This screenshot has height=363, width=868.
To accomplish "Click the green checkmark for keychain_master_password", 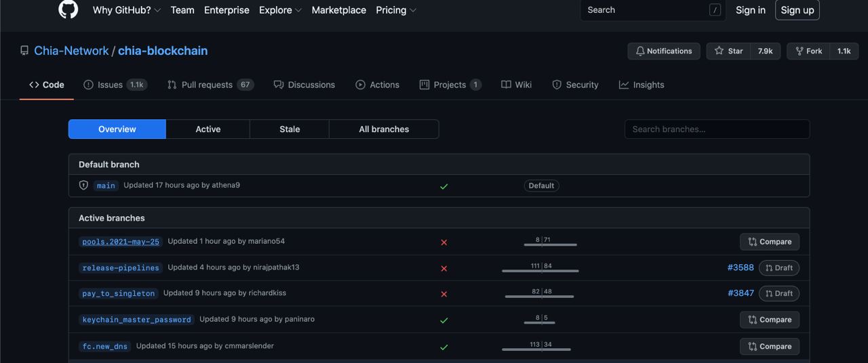I will tap(444, 320).
